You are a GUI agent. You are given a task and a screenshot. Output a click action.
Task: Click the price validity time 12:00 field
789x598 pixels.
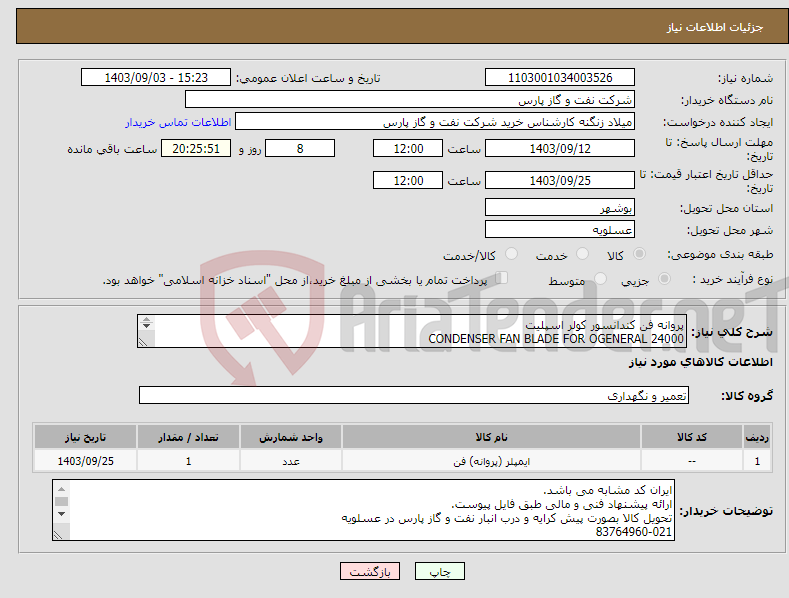point(408,180)
